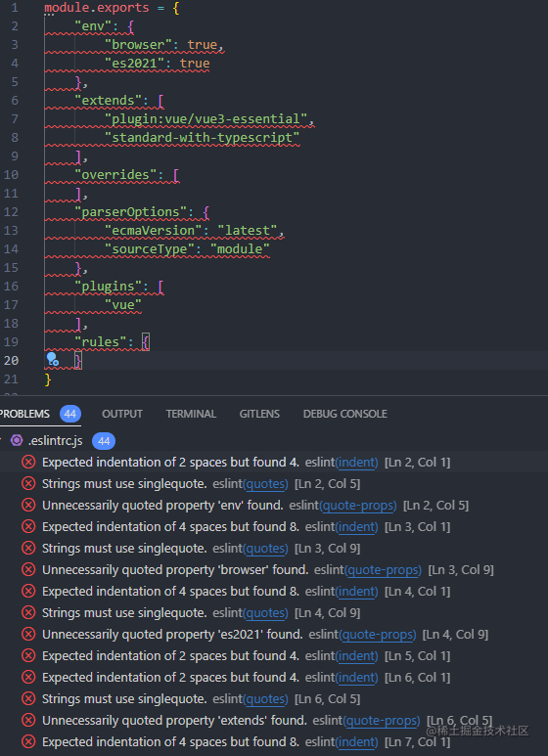Open the 'indent' rule link at Ln 2, Col 1
The width and height of the screenshot is (548, 756).
pyautogui.click(x=357, y=462)
